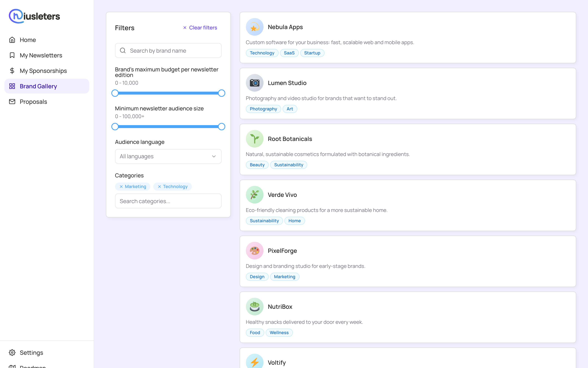Click the Settings gear icon

click(x=12, y=352)
